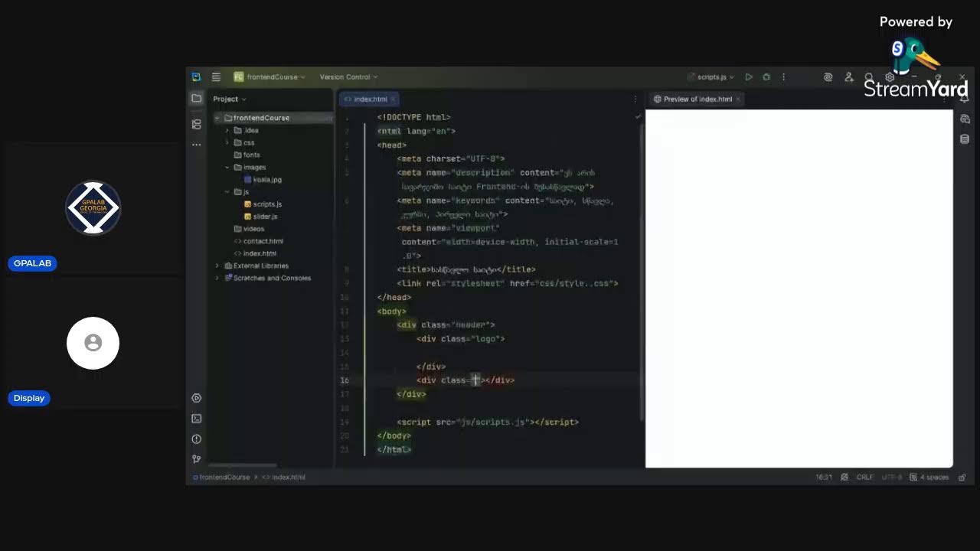Select the fonts folder
The image size is (980, 551).
point(247,155)
